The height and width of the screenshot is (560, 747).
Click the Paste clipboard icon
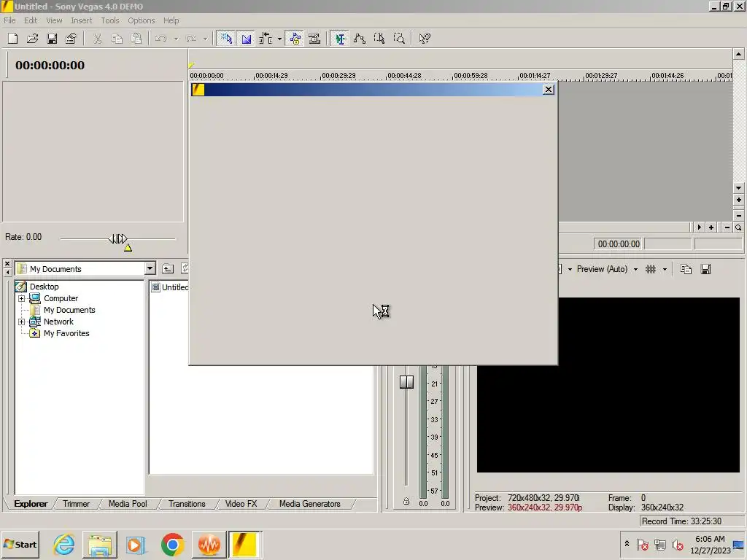(x=136, y=39)
